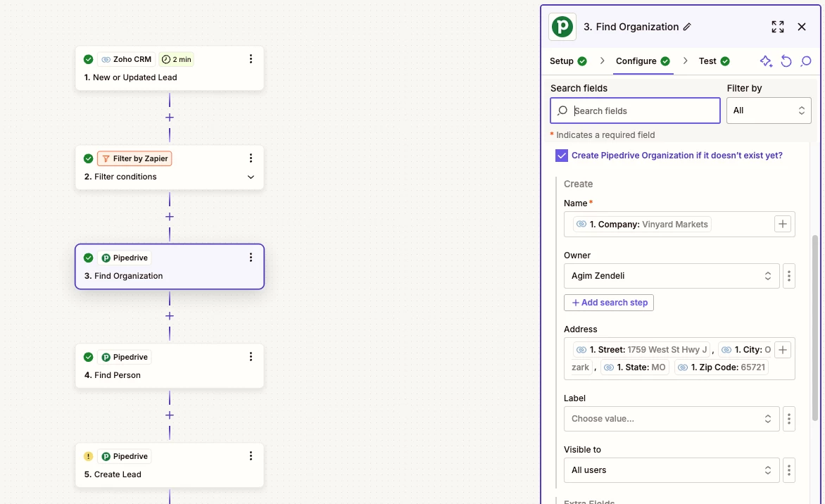Open the three-dot options beside Visible to dropdown
Screen dimensions: 825x504
(x=788, y=470)
